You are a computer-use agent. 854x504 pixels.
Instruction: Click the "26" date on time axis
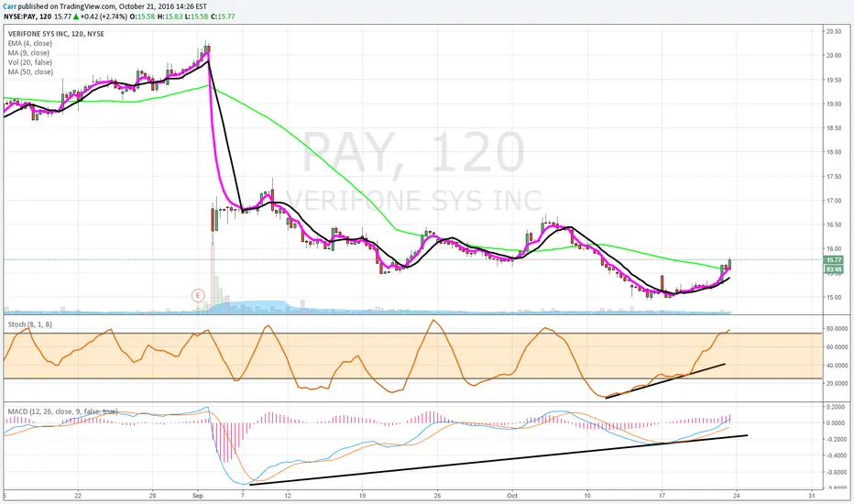(x=437, y=496)
